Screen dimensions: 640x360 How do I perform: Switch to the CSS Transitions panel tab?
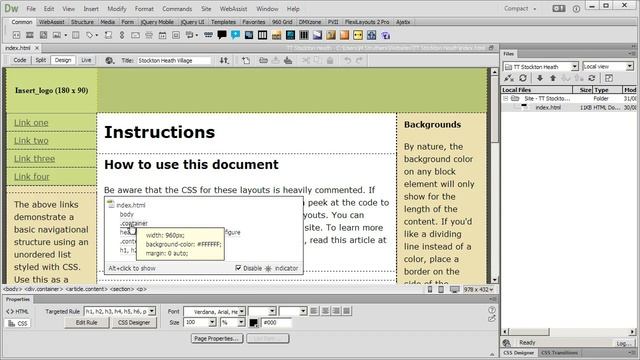click(559, 353)
